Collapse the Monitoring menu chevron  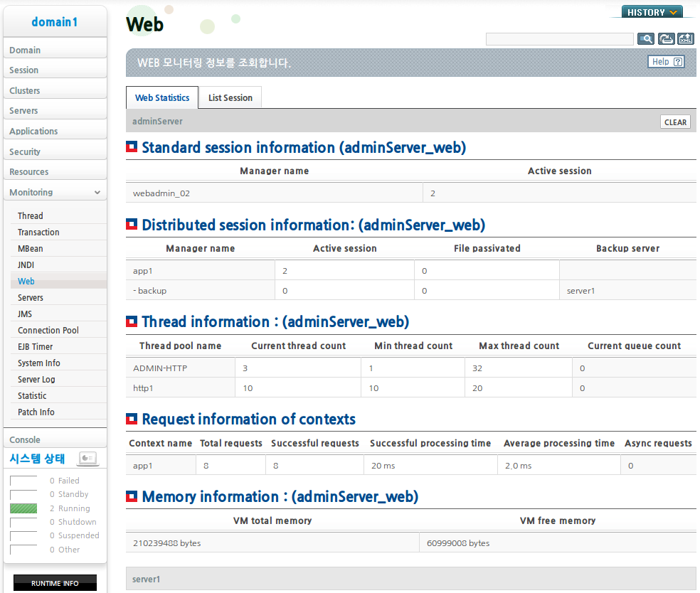97,192
